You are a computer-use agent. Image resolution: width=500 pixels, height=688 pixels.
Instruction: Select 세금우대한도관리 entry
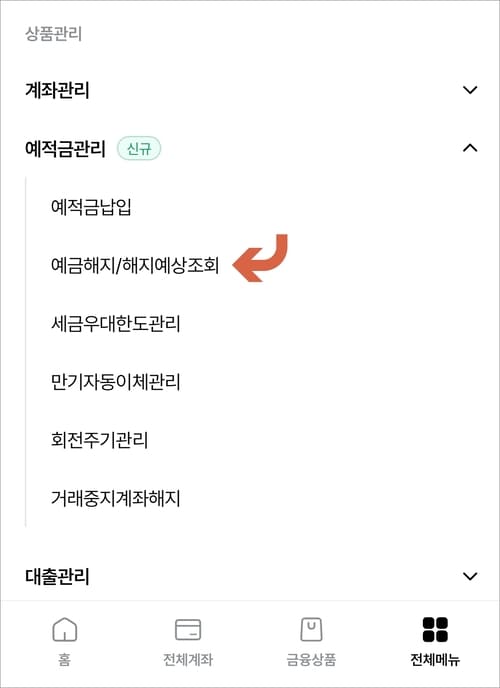point(115,323)
